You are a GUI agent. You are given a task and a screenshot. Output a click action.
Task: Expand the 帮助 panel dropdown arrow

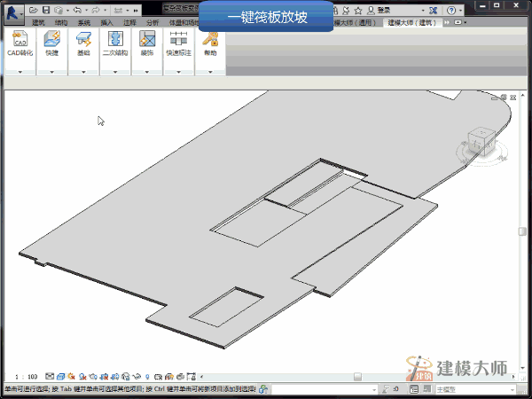[210, 72]
